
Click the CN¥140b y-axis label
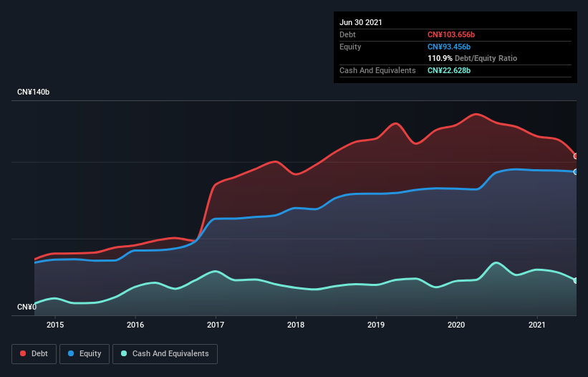click(34, 92)
